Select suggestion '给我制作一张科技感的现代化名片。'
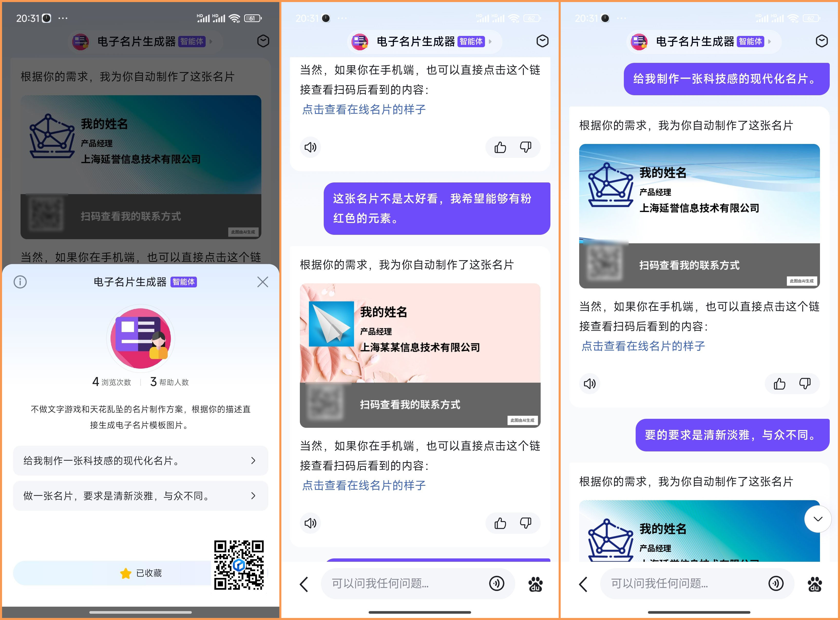This screenshot has height=620, width=840. (x=140, y=460)
